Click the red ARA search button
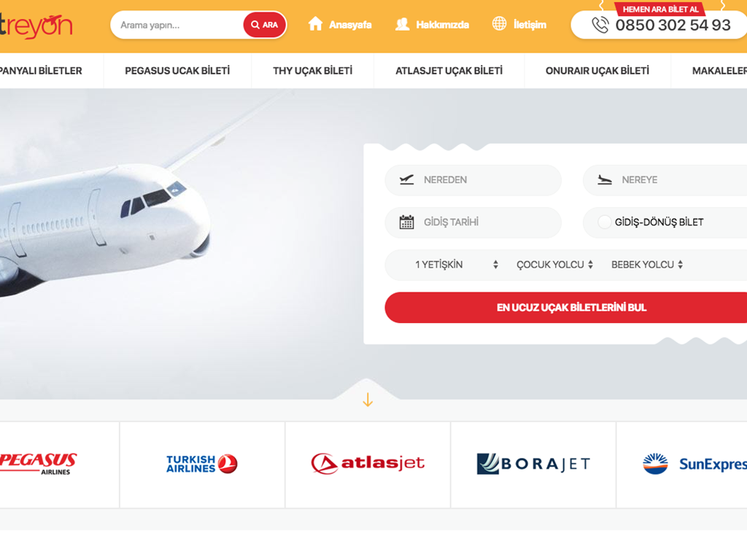The width and height of the screenshot is (747, 560). (x=264, y=25)
